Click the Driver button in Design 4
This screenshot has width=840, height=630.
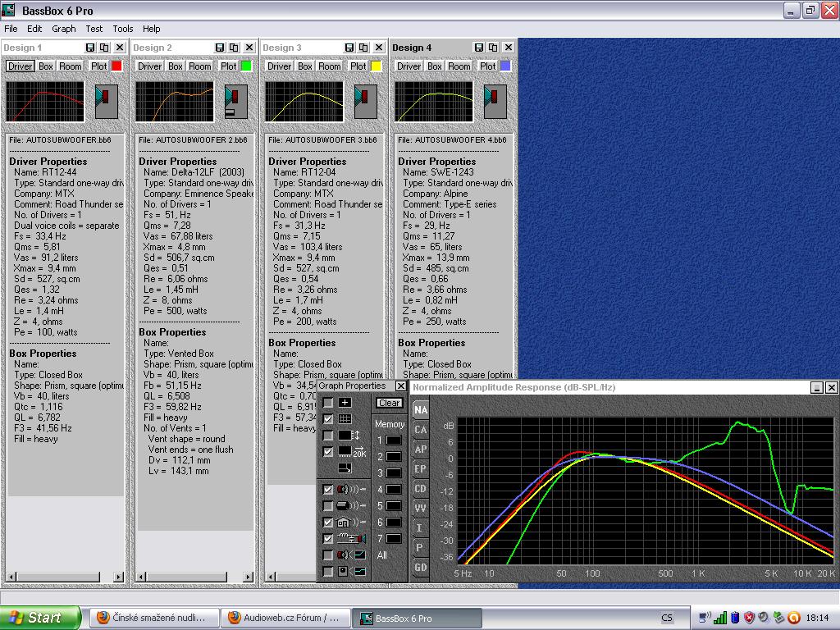pyautogui.click(x=409, y=66)
